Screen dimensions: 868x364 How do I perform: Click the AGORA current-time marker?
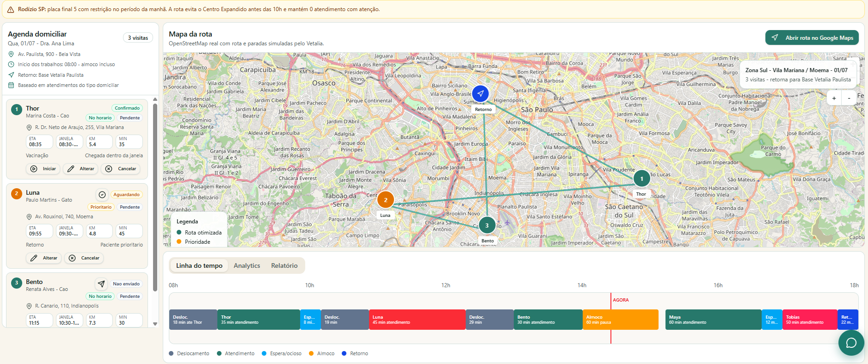pyautogui.click(x=621, y=300)
